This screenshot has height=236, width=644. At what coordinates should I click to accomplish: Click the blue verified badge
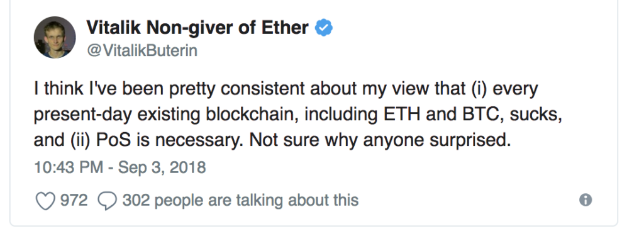[x=324, y=28]
